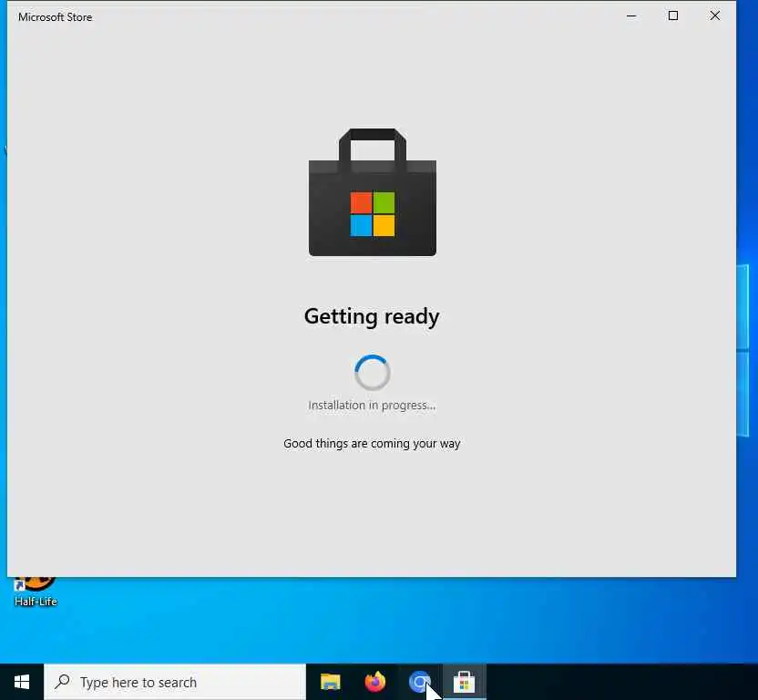Open File Explorer from the taskbar
Image resolution: width=758 pixels, height=700 pixels.
tap(331, 682)
